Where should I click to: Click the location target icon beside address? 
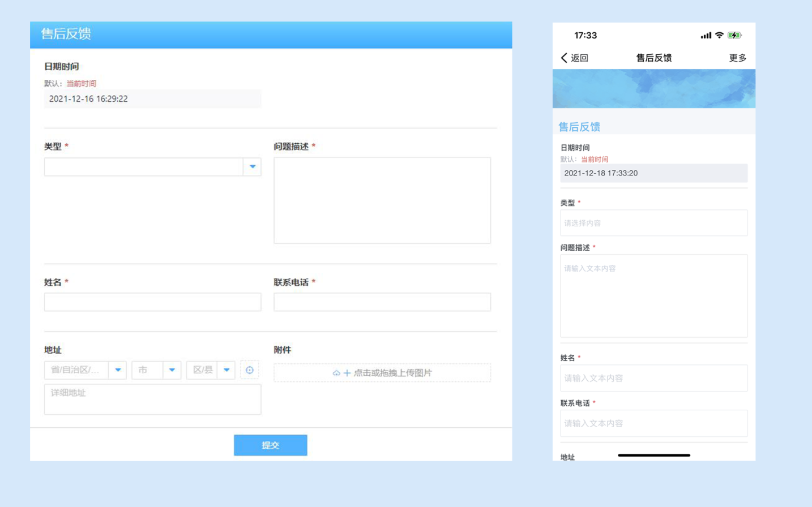pos(249,370)
